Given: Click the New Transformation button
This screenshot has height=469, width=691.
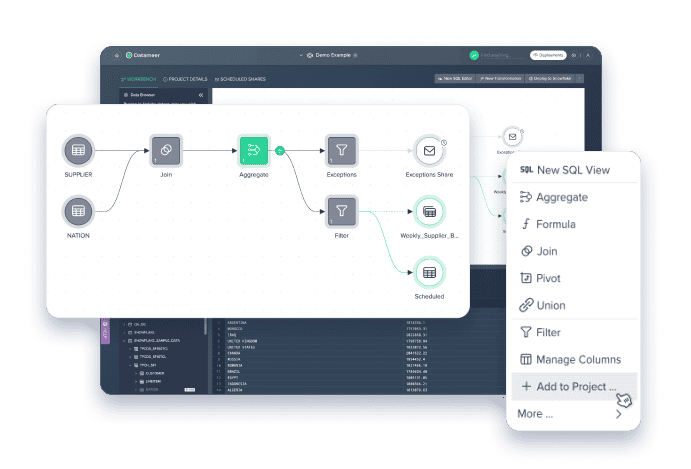Looking at the screenshot, I should coord(500,78).
